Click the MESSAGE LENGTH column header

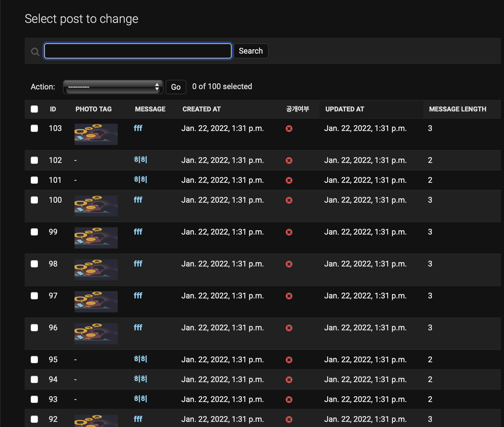458,109
